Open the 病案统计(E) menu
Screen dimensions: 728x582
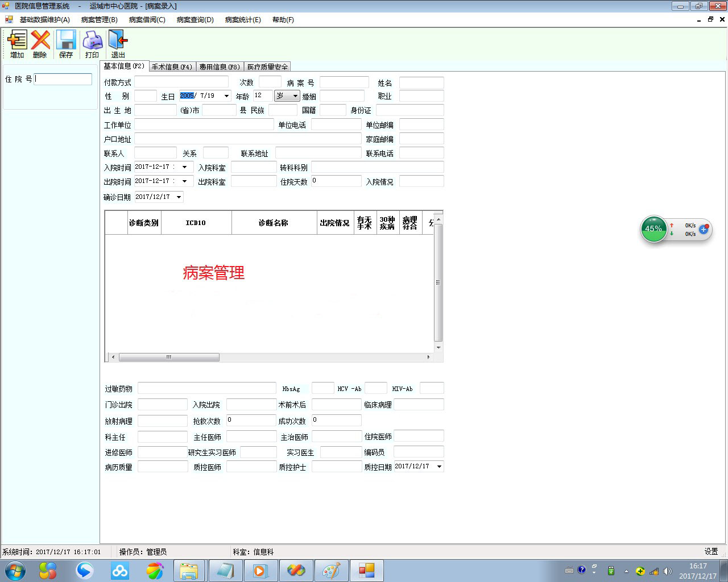243,20
